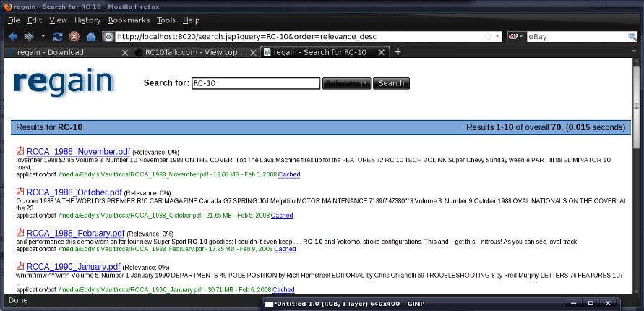Open Cached copy of RCCA_1990_January.pdf
The width and height of the screenshot is (644, 311).
point(283,289)
